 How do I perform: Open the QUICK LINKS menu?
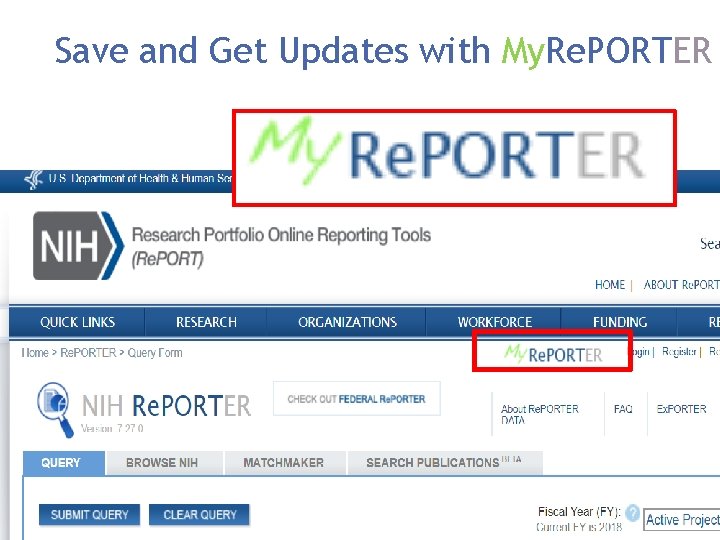point(77,322)
